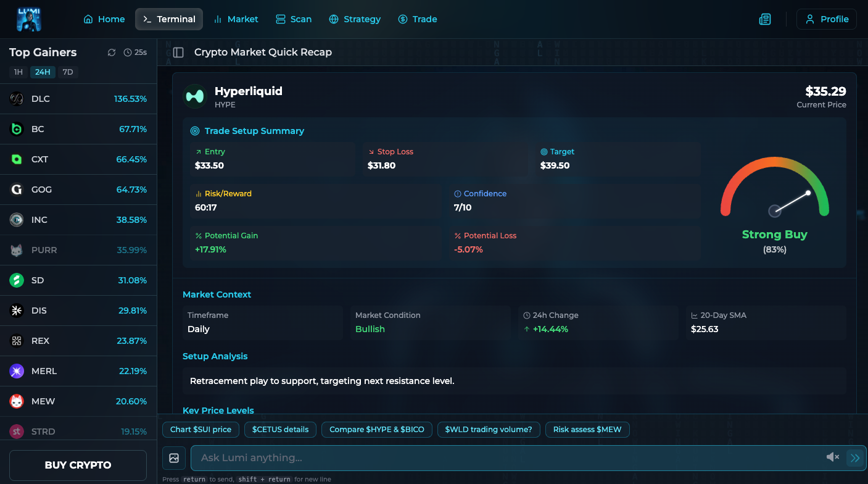Viewport: 868px width, 484px height.
Task: Open the Trade section
Action: (x=418, y=19)
